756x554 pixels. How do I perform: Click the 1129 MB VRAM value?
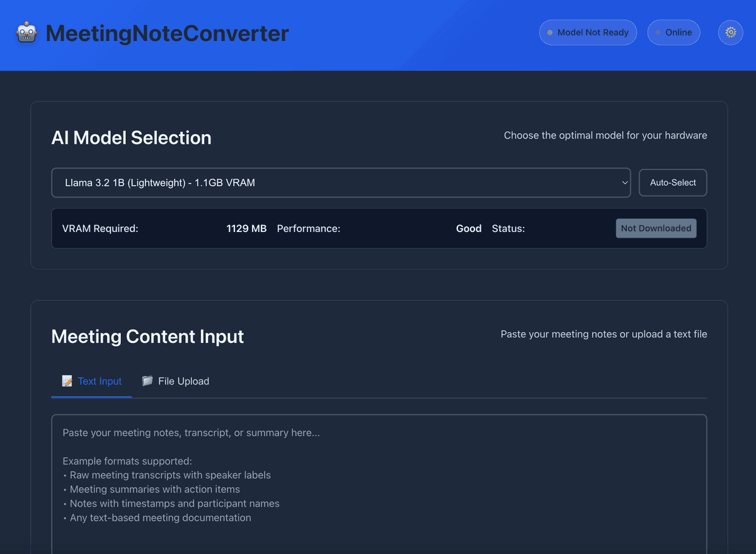246,228
